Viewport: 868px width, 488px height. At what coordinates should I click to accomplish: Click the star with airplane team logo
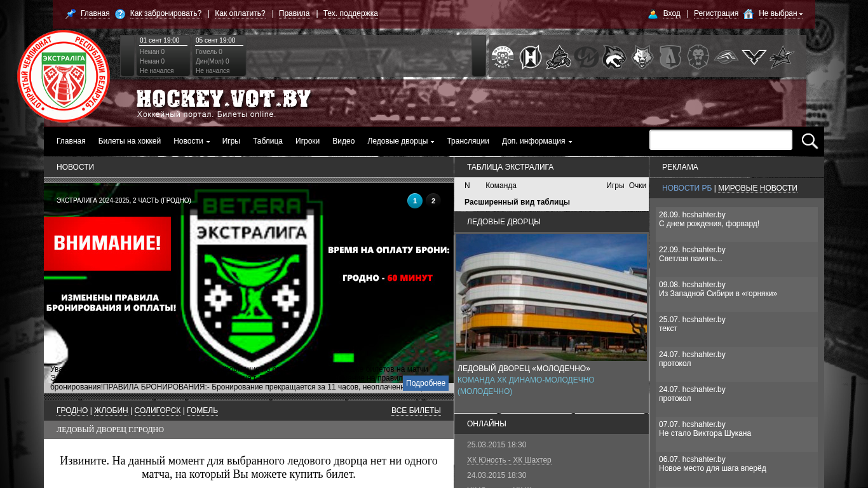[x=782, y=57]
